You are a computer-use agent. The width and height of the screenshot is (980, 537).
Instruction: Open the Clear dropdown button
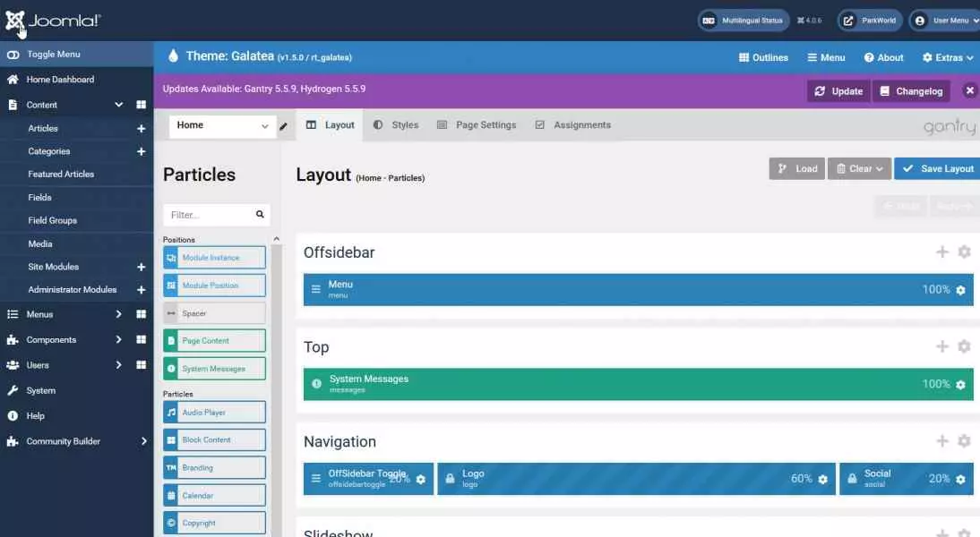pos(859,168)
